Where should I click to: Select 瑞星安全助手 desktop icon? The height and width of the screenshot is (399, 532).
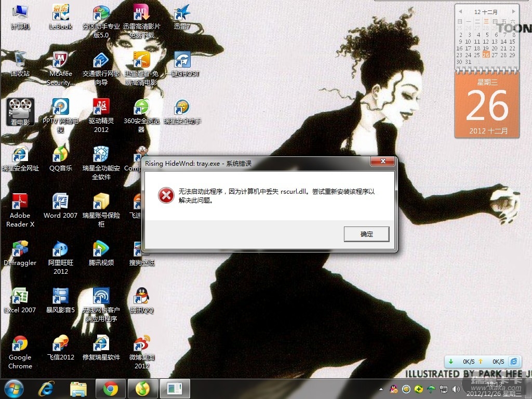(182, 112)
